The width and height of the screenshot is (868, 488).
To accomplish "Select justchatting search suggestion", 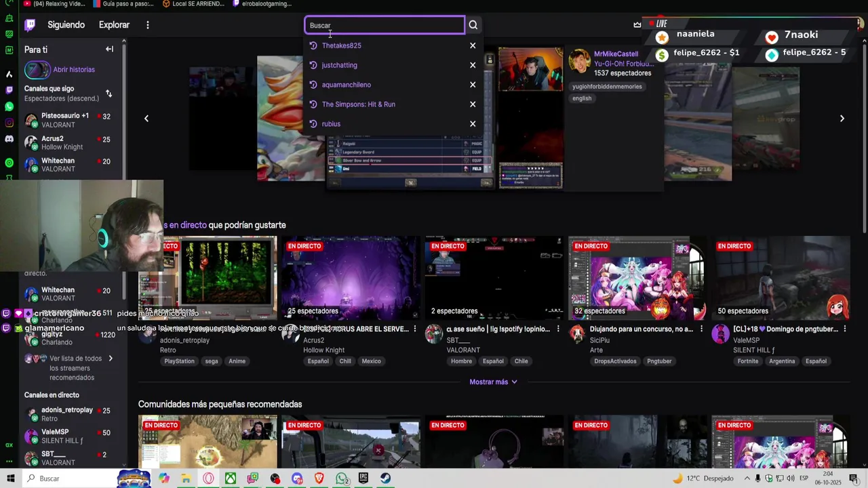I will 340,65.
